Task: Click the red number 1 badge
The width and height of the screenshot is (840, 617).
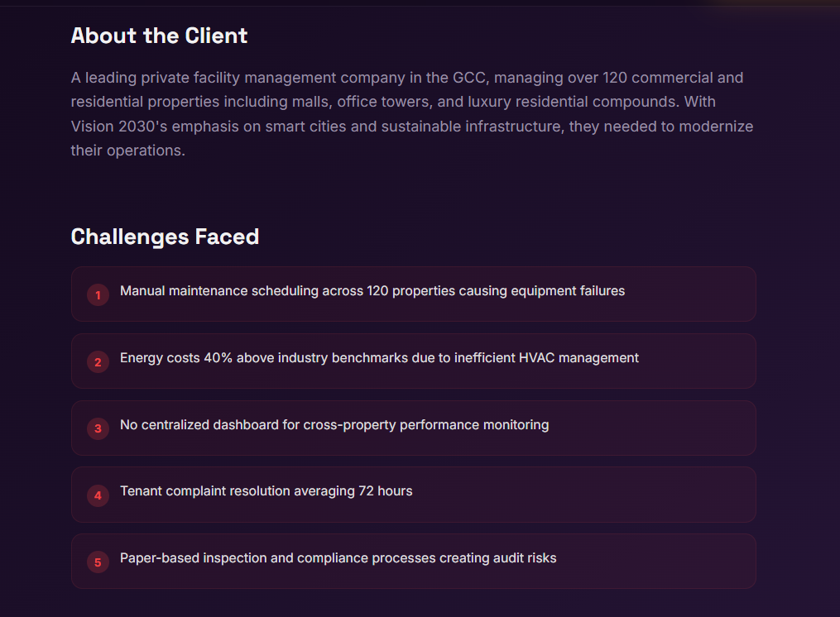Action: tap(98, 295)
